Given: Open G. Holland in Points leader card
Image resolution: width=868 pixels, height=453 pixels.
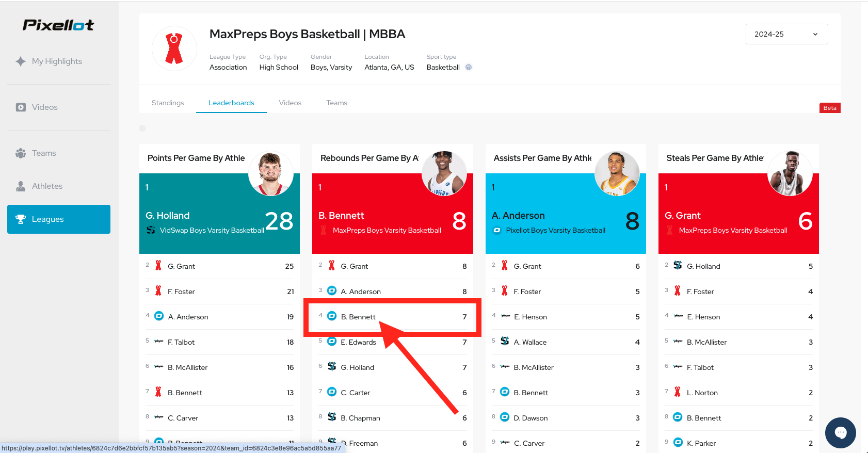Looking at the screenshot, I should pyautogui.click(x=168, y=216).
